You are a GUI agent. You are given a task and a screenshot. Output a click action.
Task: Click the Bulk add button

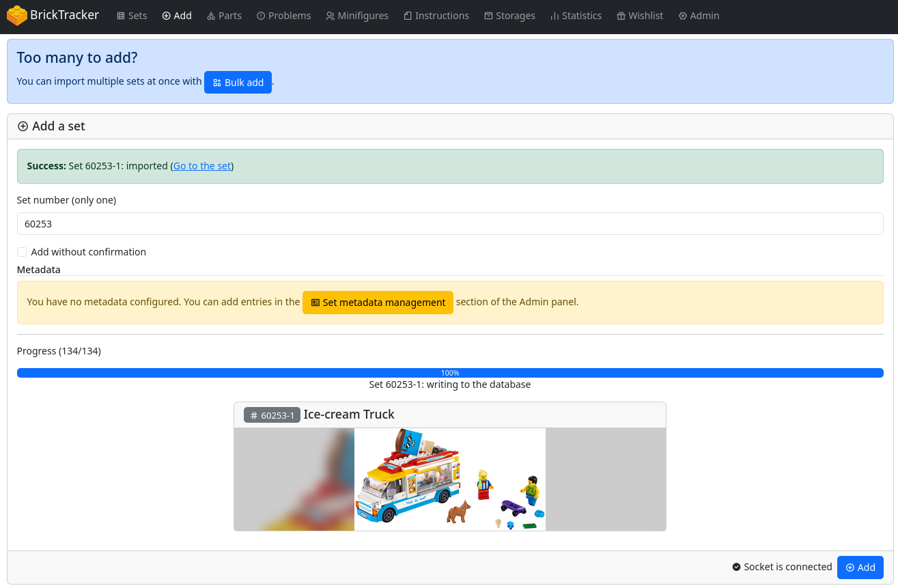point(238,83)
